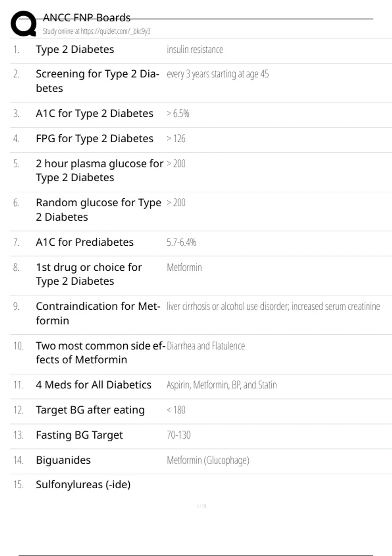Click the Target BG after eating term
Image resolution: width=392 pixels, height=556 pixels.
[x=90, y=410]
